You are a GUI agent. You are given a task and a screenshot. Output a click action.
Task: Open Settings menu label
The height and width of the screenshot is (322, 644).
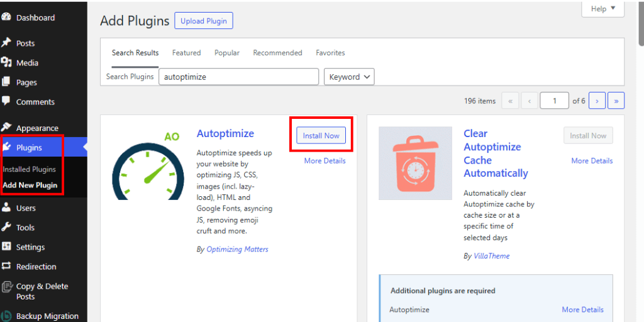point(30,247)
